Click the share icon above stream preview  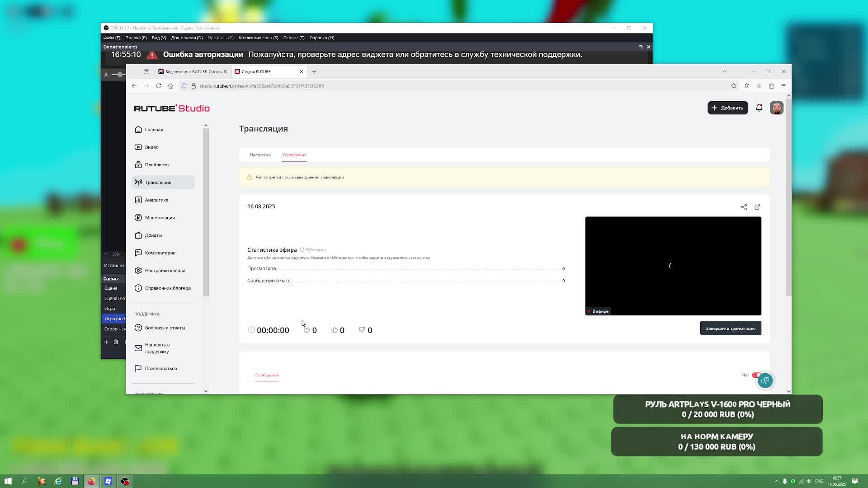tap(744, 207)
